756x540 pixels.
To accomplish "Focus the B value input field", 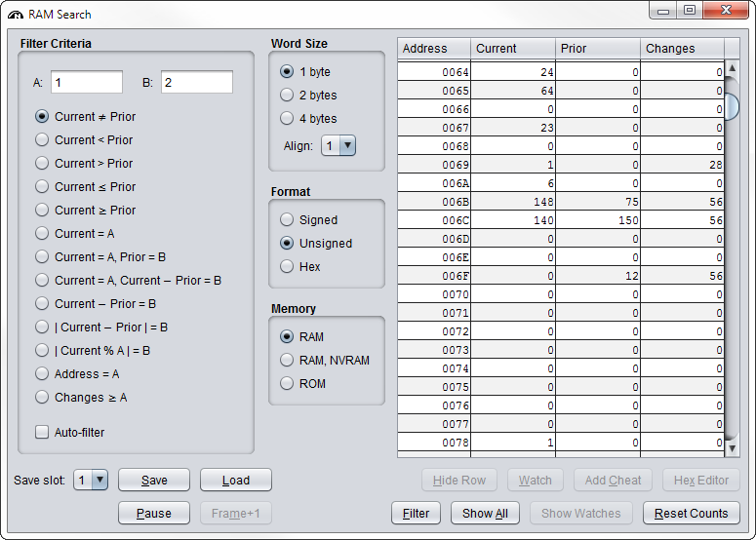I will 196,82.
